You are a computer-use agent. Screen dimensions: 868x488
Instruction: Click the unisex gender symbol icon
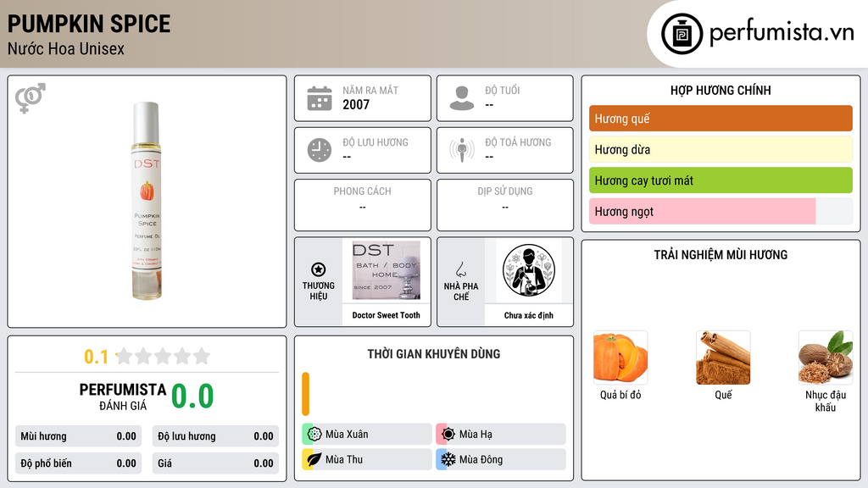(x=31, y=98)
